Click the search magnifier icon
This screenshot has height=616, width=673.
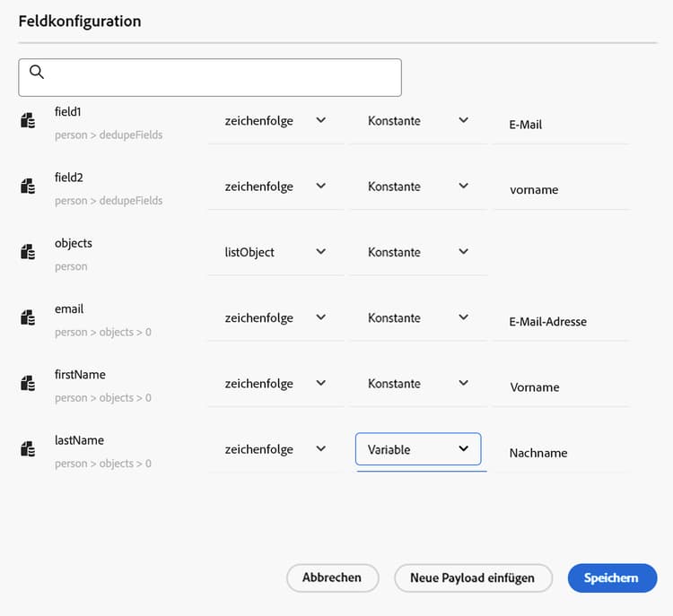point(37,72)
